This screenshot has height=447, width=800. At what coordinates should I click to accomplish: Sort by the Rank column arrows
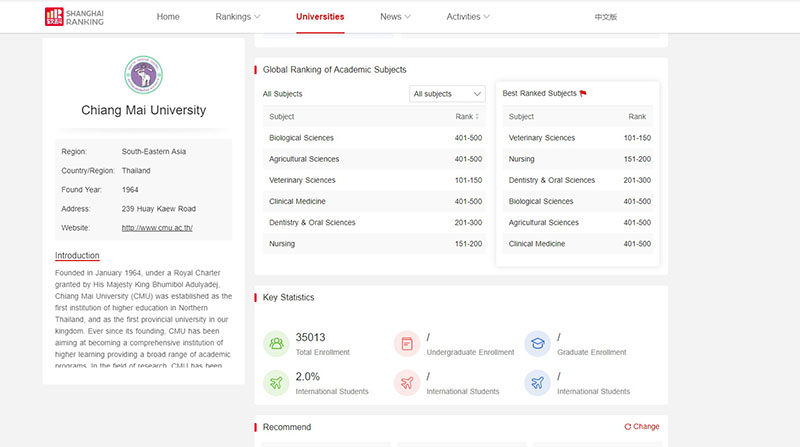click(477, 116)
